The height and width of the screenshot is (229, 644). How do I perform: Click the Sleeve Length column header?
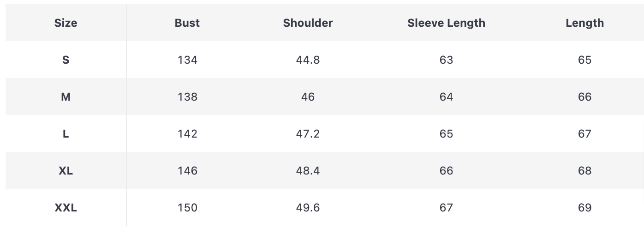click(446, 23)
